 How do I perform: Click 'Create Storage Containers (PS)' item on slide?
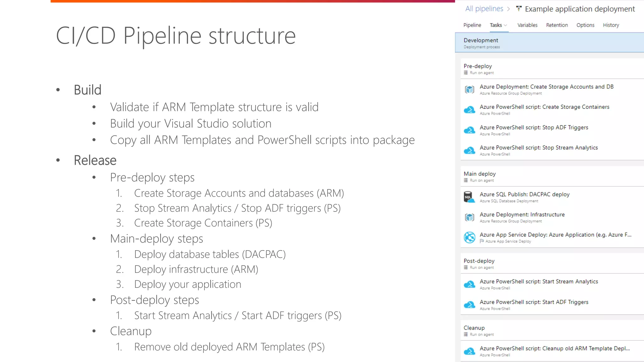coord(203,223)
